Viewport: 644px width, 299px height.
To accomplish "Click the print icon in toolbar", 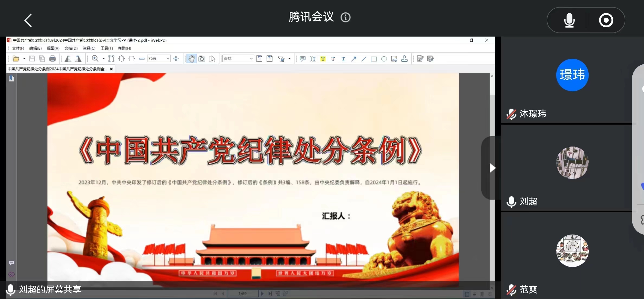I will 53,59.
